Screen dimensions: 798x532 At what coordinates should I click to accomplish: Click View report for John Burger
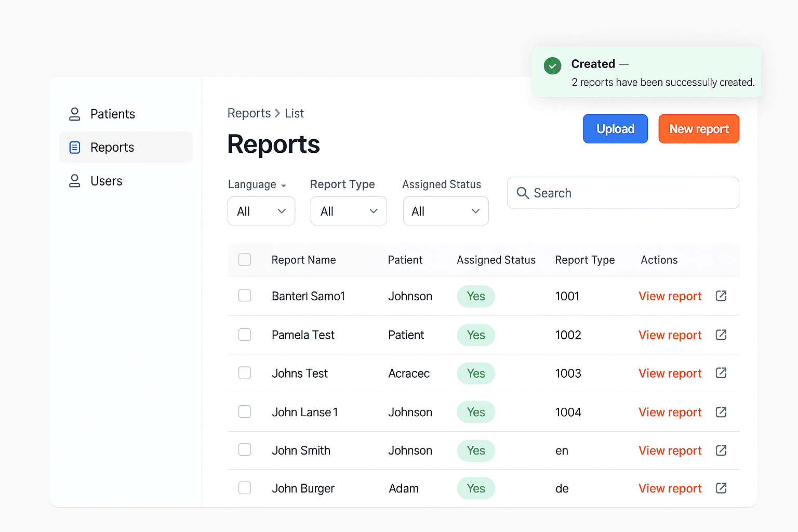point(670,488)
